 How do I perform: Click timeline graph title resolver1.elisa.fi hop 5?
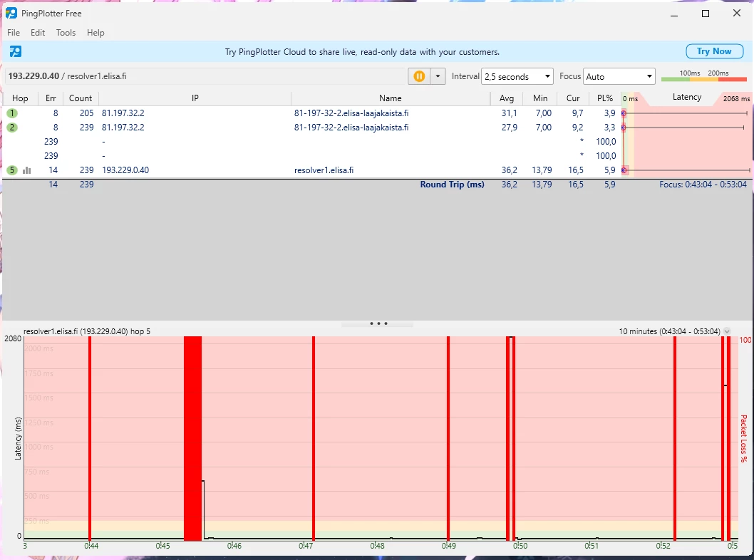click(86, 331)
